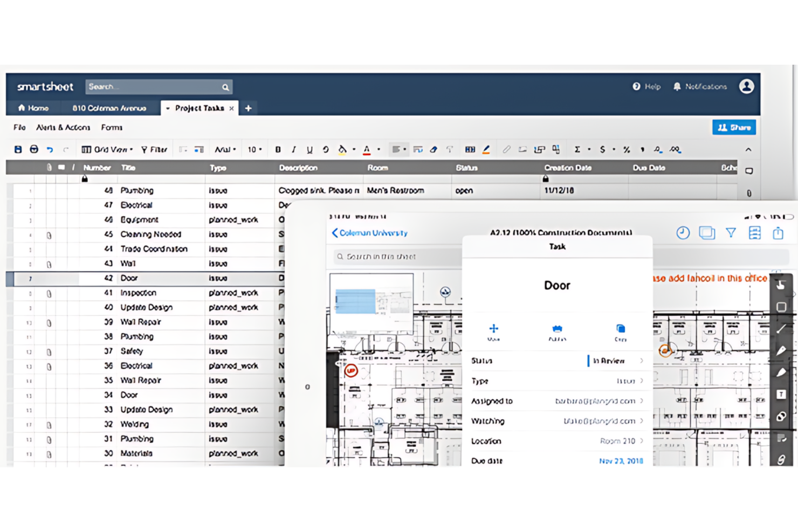This screenshot has width=798, height=532.
Task: Click the history clock icon on tablet
Action: (683, 233)
